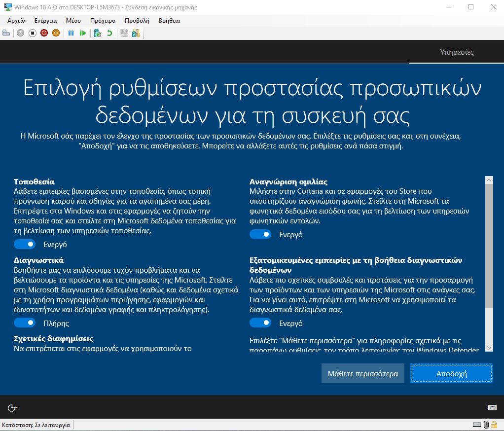Click the Τοποθεσία heading

34,181
